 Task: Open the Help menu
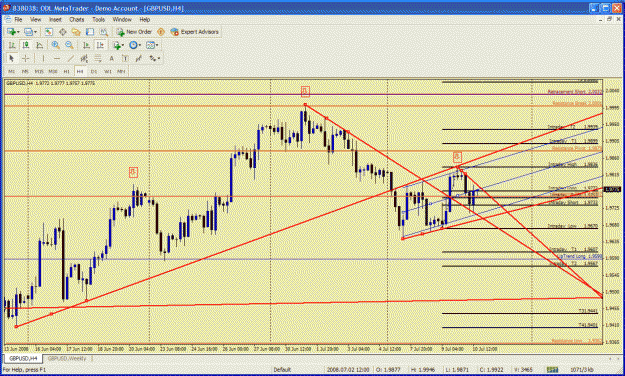pyautogui.click(x=144, y=19)
